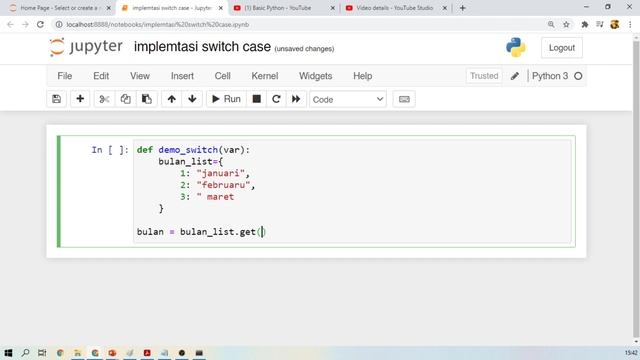
Task: Open the Edit menu
Action: [x=101, y=76]
